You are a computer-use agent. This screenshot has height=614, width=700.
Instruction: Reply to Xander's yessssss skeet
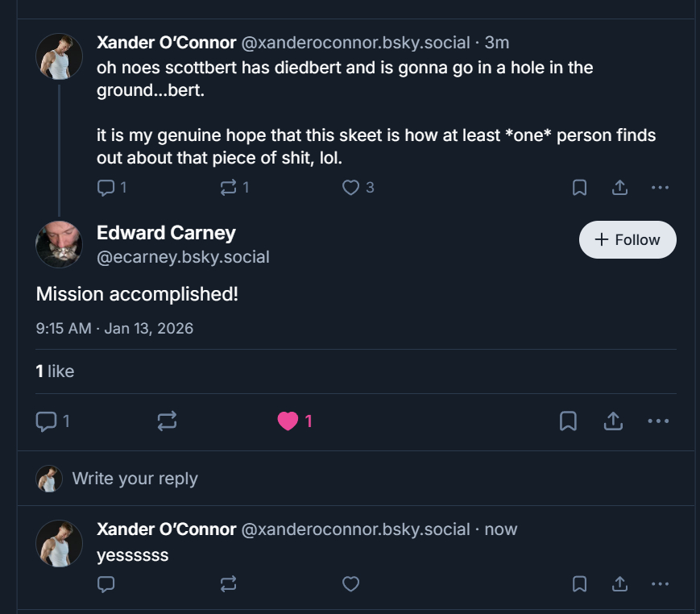(106, 584)
